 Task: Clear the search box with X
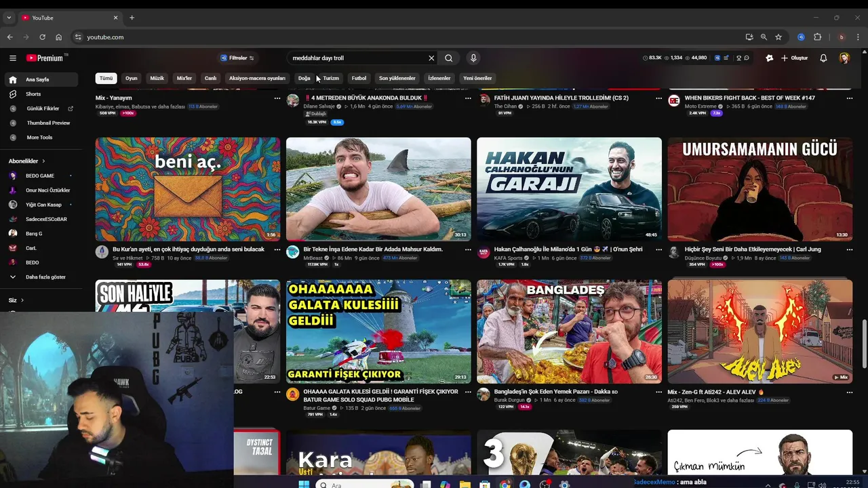pos(431,58)
